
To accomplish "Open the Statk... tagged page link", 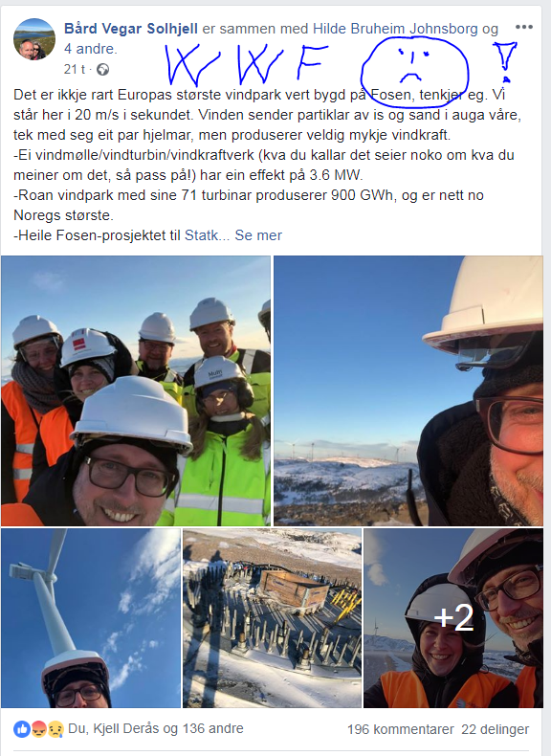I will point(208,235).
